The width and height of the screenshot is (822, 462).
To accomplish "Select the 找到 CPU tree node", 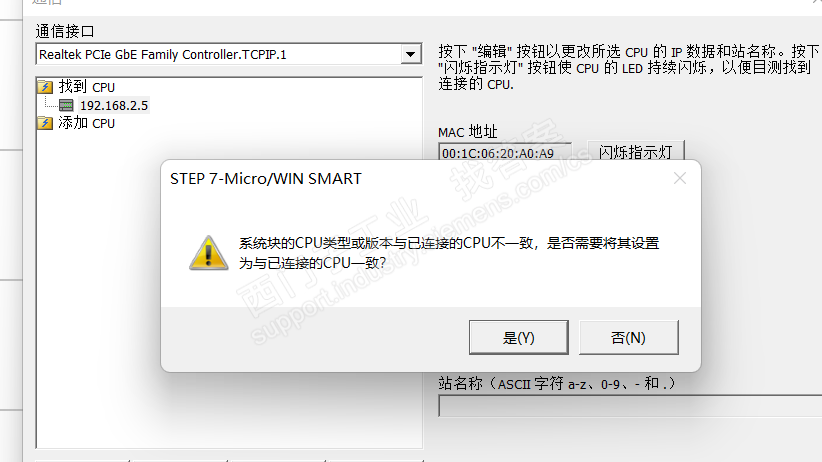I will pos(86,87).
